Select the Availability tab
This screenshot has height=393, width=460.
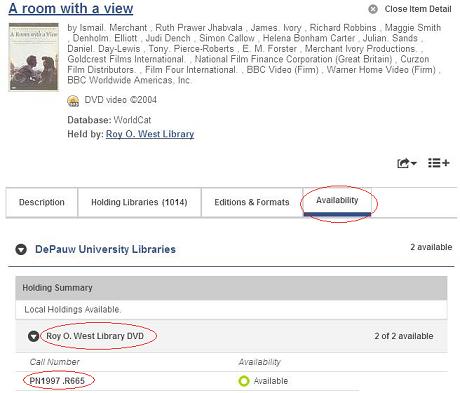337,201
